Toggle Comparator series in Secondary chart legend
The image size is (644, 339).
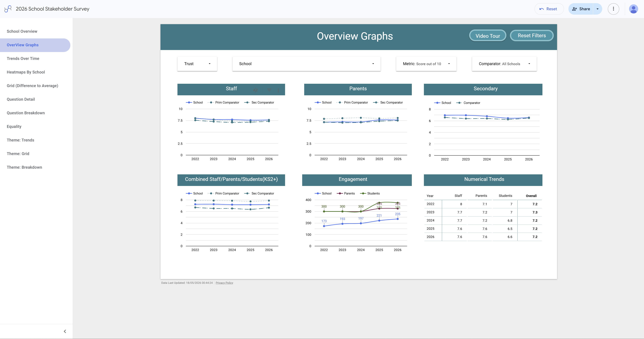[x=468, y=103]
